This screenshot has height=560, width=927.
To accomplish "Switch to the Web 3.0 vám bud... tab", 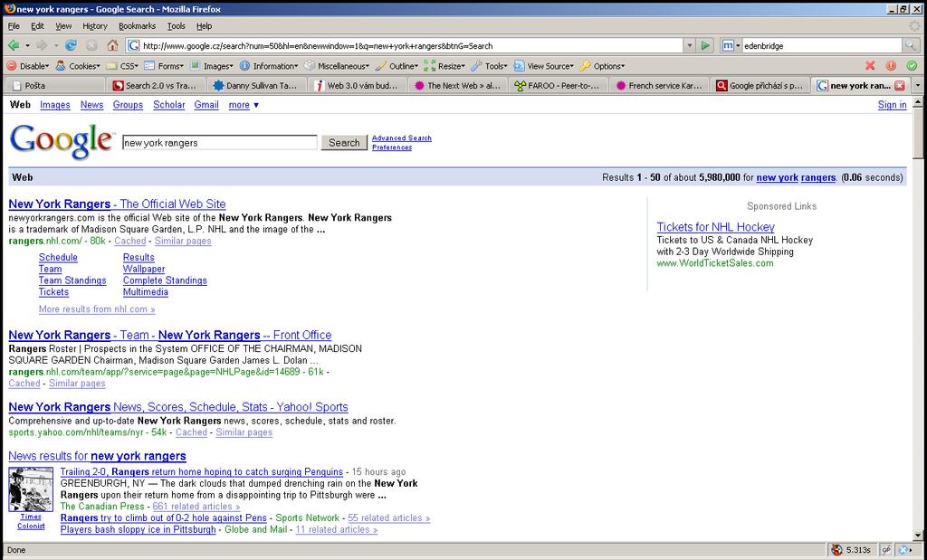I will (357, 86).
